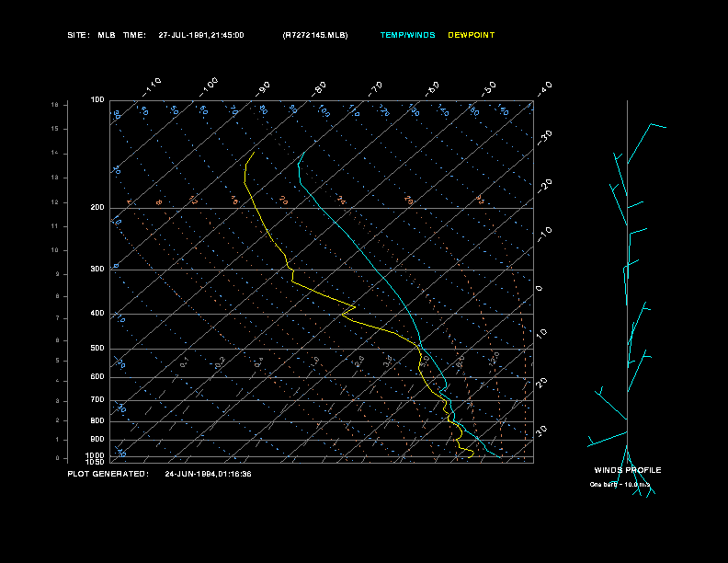
Task: Click the cyan TEMP/WINDS legend label
Action: [407, 35]
